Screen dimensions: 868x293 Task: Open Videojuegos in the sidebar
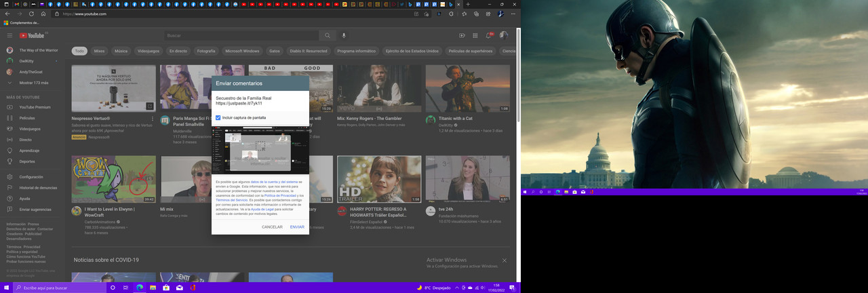coord(33,129)
